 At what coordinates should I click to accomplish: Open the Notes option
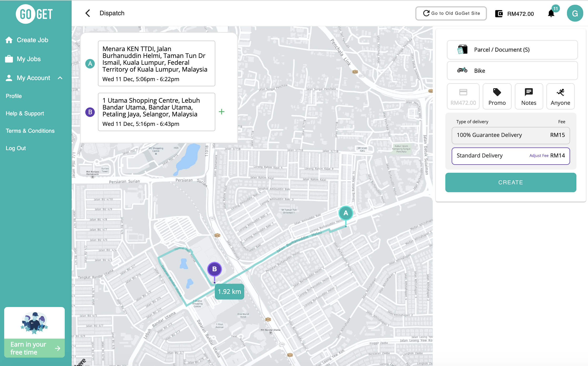[x=529, y=96]
